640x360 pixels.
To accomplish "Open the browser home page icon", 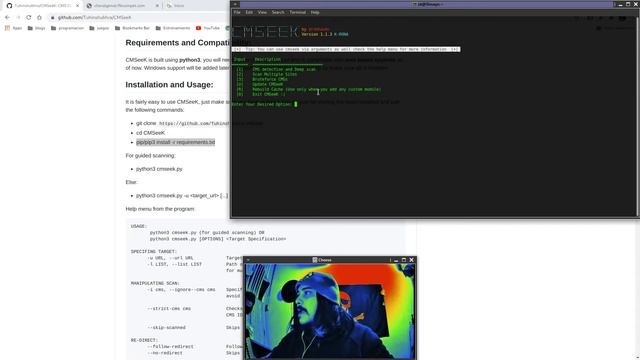I will coord(39,18).
